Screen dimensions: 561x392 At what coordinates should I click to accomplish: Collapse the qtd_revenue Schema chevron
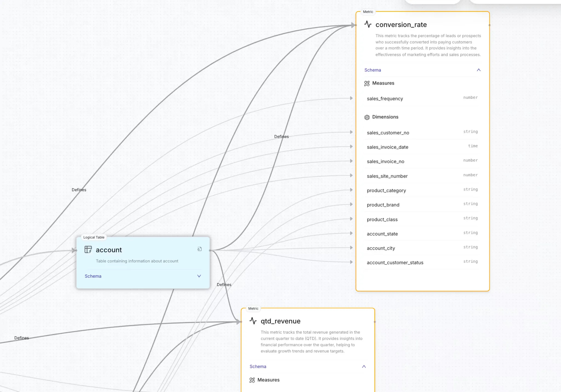click(x=364, y=367)
